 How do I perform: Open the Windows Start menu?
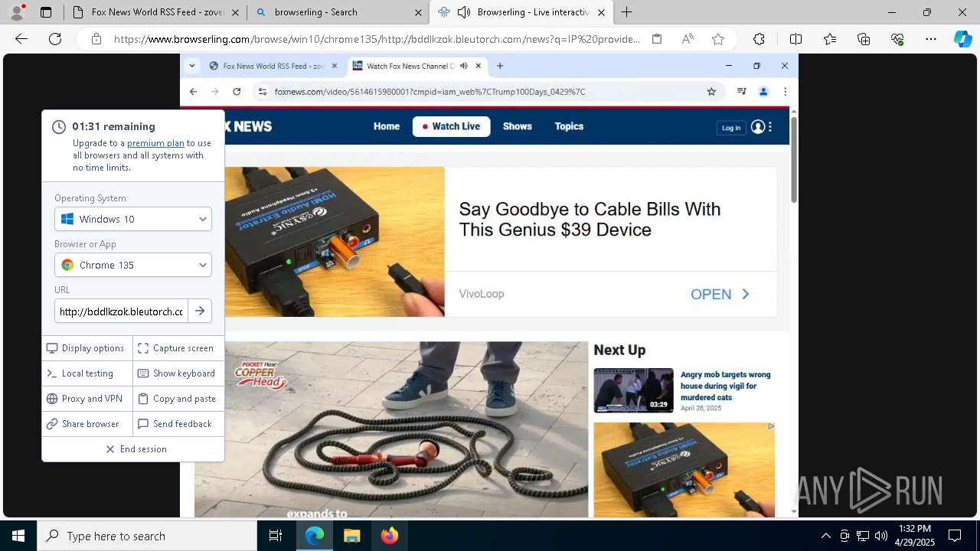tap(18, 536)
